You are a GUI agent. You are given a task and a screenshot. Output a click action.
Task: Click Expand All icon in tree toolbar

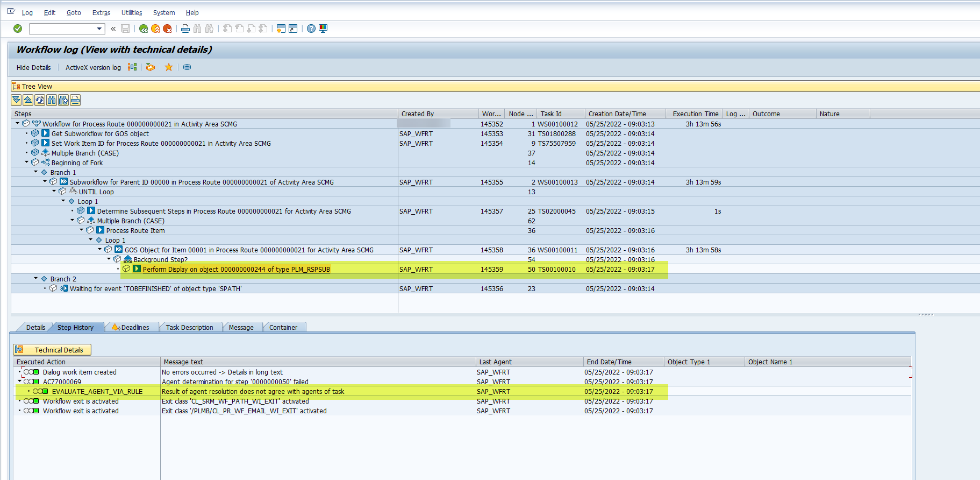pyautogui.click(x=16, y=100)
